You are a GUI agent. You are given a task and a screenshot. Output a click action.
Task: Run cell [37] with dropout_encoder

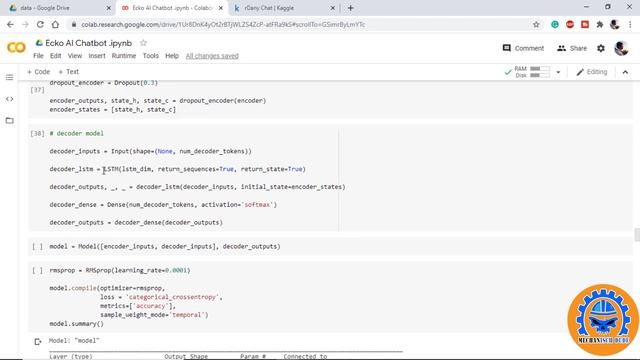tap(37, 90)
